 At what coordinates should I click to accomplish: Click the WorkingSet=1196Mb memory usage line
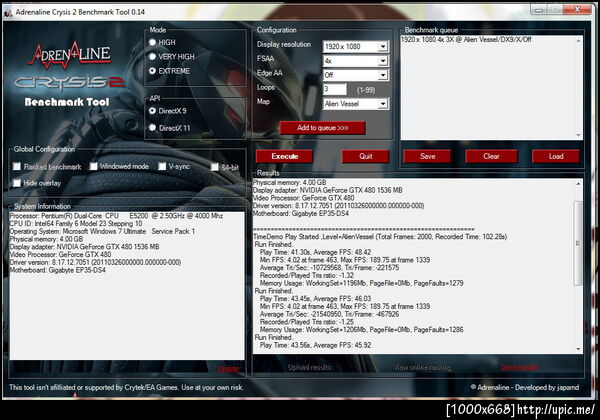362,283
